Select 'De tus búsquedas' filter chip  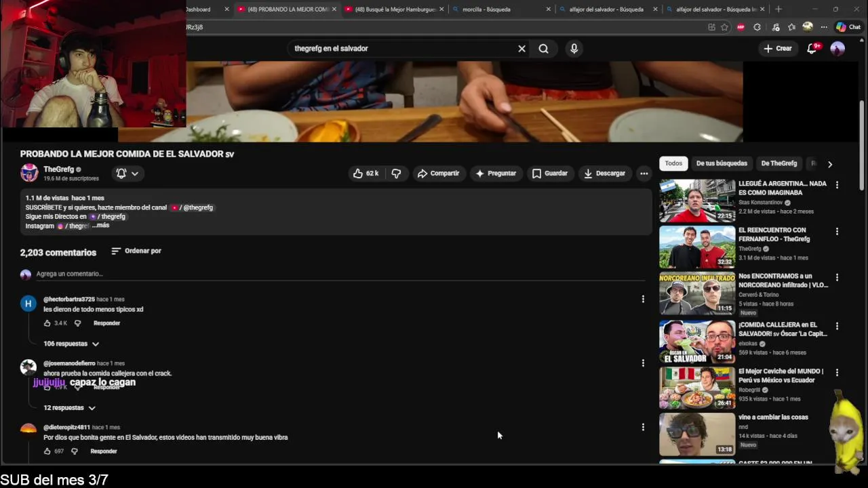click(x=722, y=163)
